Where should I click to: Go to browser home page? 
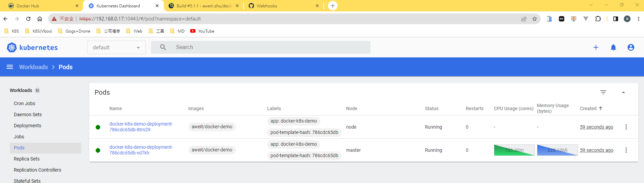(40, 19)
